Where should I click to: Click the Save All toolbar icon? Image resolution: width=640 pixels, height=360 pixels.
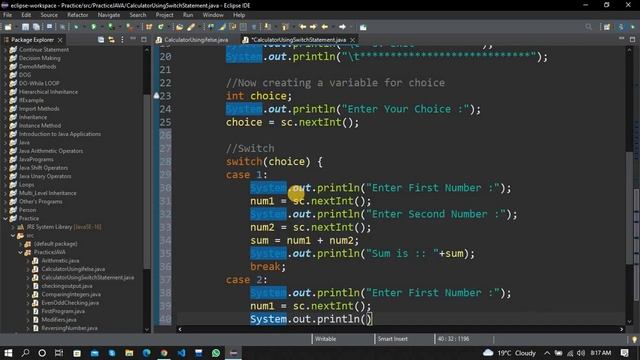pyautogui.click(x=36, y=27)
